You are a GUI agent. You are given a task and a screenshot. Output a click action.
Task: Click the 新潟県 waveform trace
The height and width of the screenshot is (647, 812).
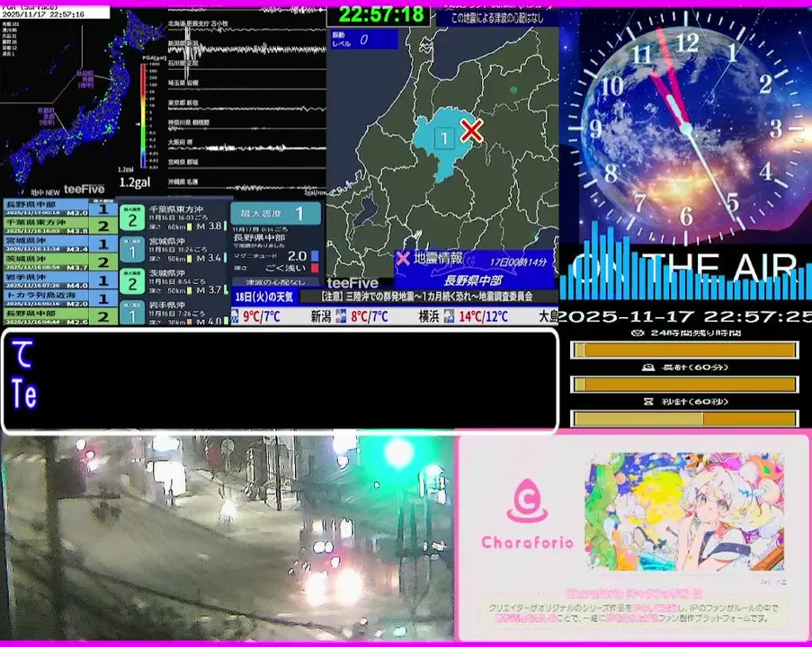coord(247,49)
